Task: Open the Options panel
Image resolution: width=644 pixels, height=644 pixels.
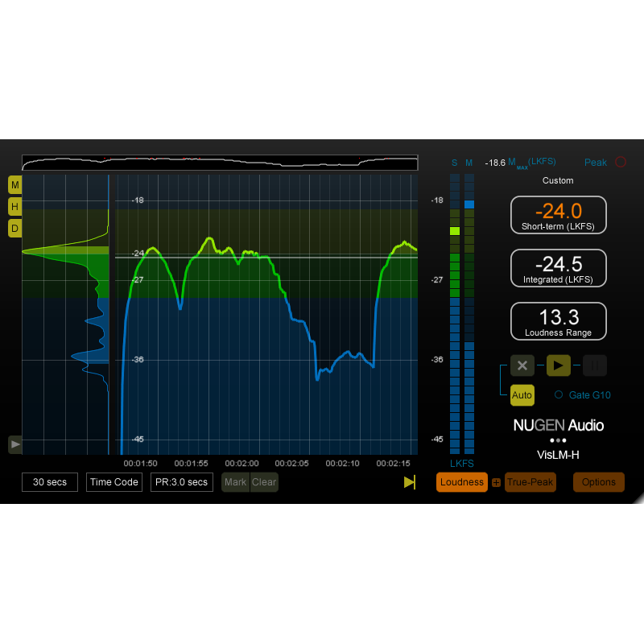Action: (598, 482)
